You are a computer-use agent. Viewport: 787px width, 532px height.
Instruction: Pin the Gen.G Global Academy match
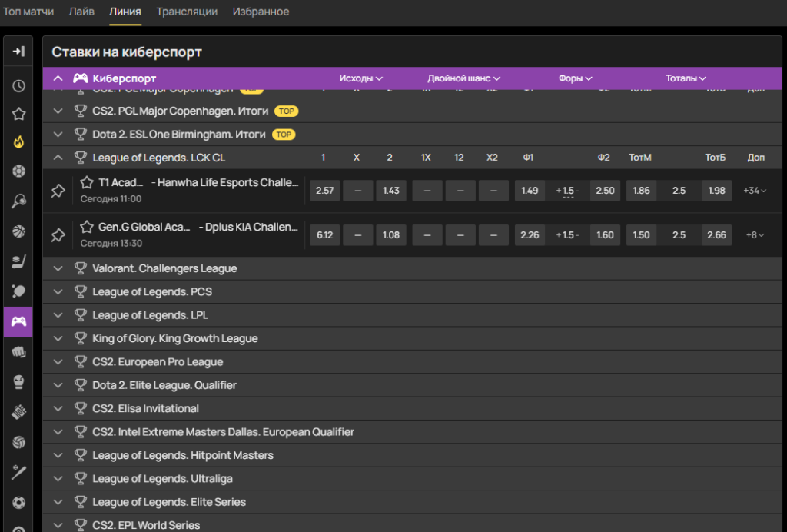58,235
